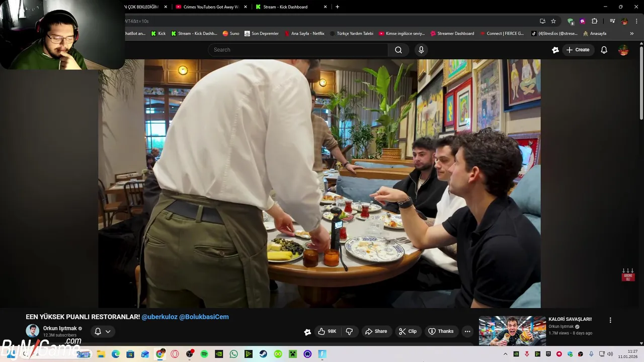
Task: Click the page vertical scrollbar thumb
Action: click(641, 83)
